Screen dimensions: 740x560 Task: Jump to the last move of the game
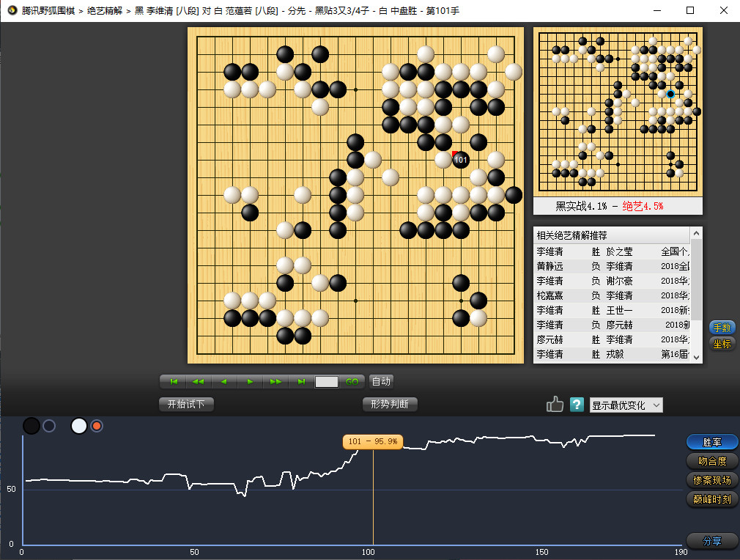pos(301,381)
